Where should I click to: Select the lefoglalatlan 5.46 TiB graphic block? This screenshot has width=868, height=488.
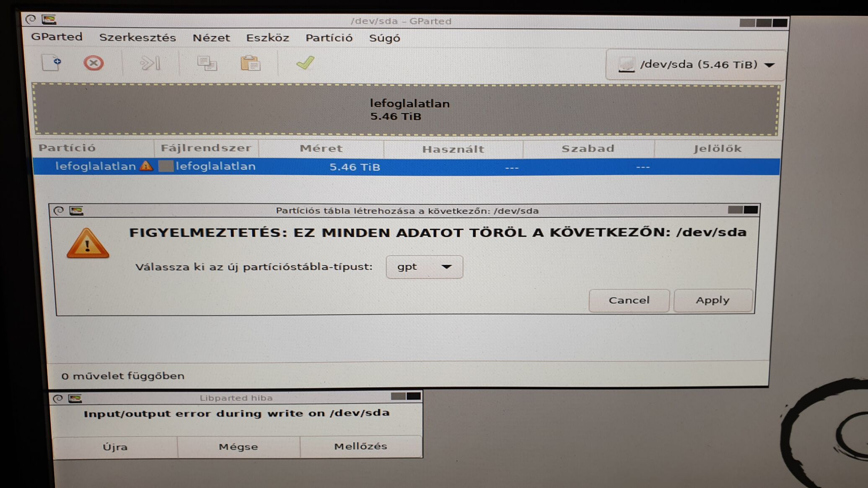click(406, 110)
